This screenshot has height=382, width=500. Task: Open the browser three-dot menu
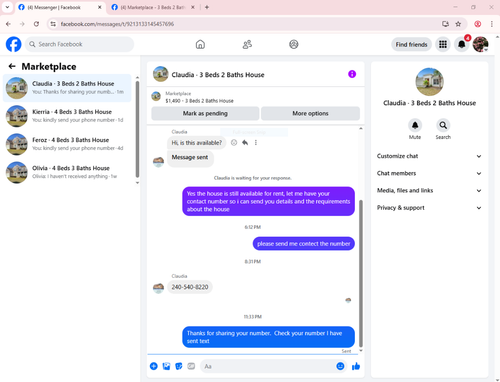(492, 24)
